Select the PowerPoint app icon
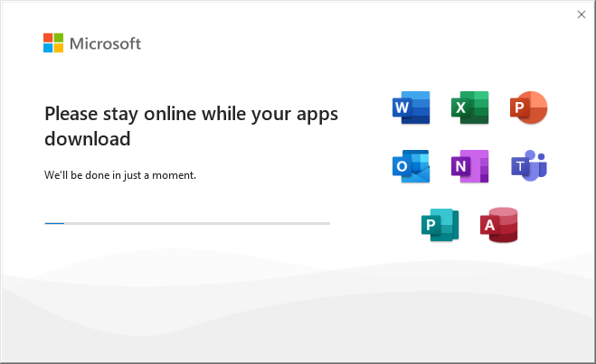This screenshot has width=596, height=364. point(529,108)
